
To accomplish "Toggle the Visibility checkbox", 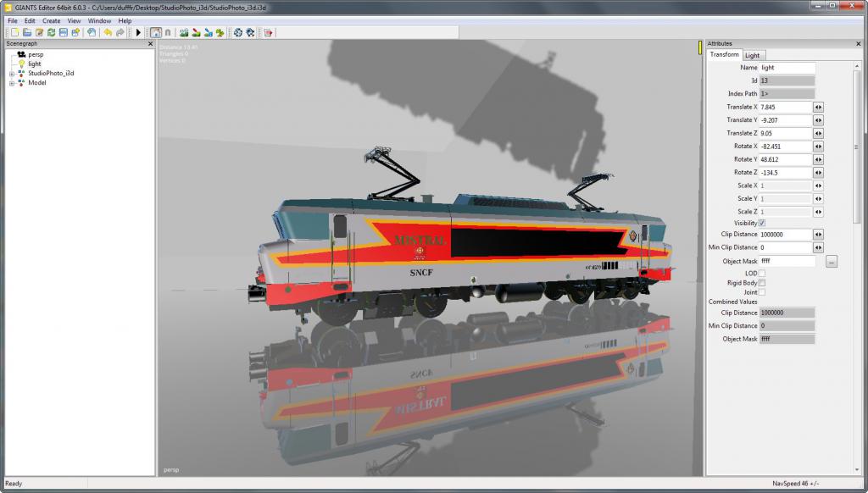I will pos(762,223).
